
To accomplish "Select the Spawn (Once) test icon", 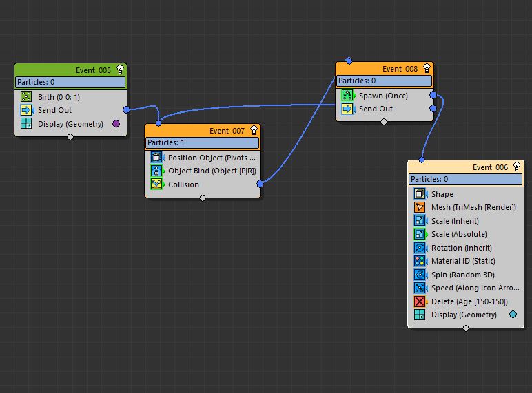I will coord(347,96).
